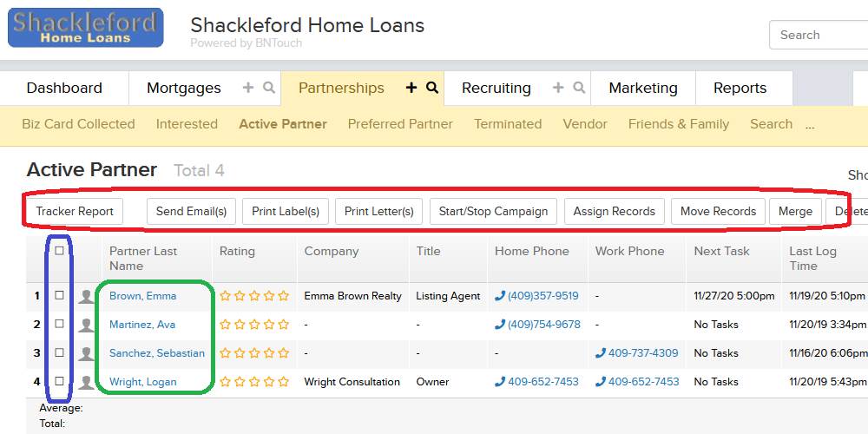Screen dimensions: 868x434
Task: Open the partnerships Search submenu
Action: pyautogui.click(x=771, y=124)
